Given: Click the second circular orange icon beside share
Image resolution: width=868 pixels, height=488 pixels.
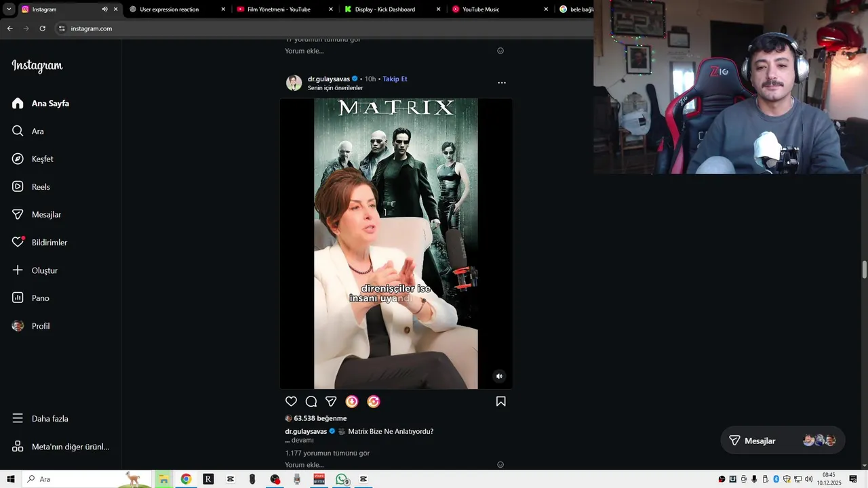Looking at the screenshot, I should 374,401.
